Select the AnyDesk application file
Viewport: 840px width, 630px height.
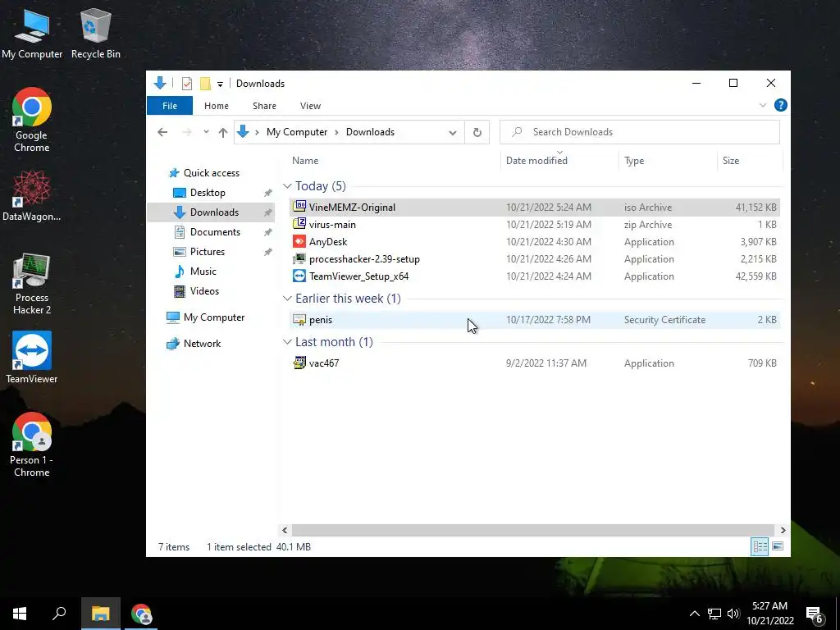(534, 242)
